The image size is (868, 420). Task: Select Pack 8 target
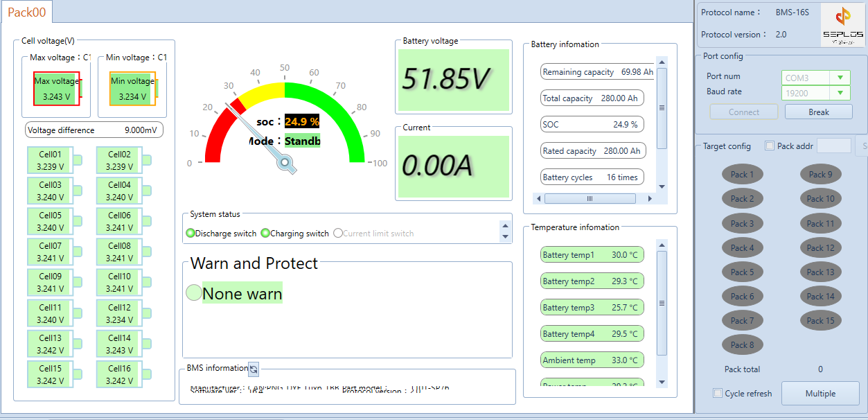(743, 344)
